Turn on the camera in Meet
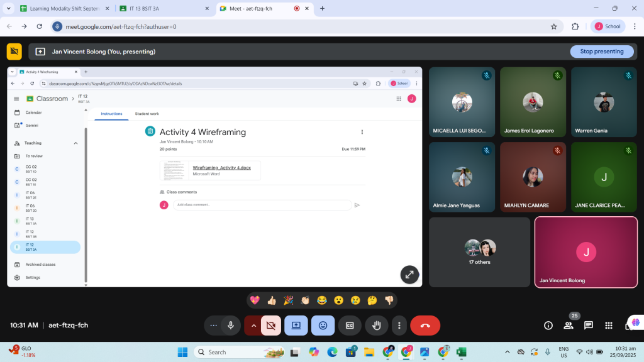The image size is (644, 362). point(271,326)
